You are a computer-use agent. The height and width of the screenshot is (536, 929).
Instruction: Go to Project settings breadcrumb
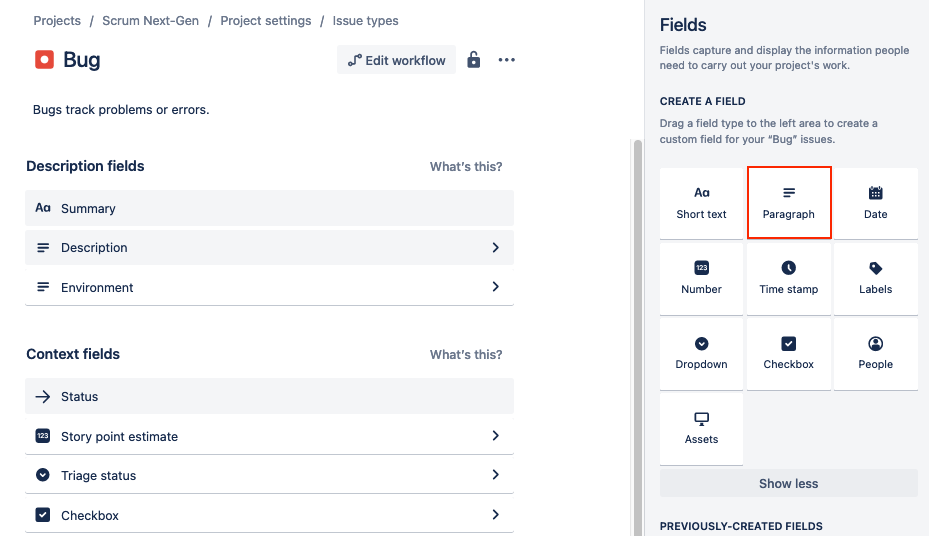point(266,21)
